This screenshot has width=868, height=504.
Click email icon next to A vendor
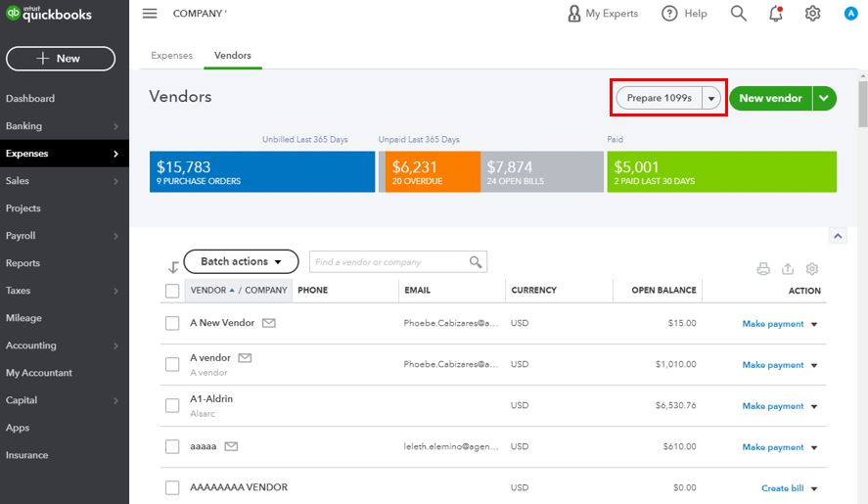(245, 358)
